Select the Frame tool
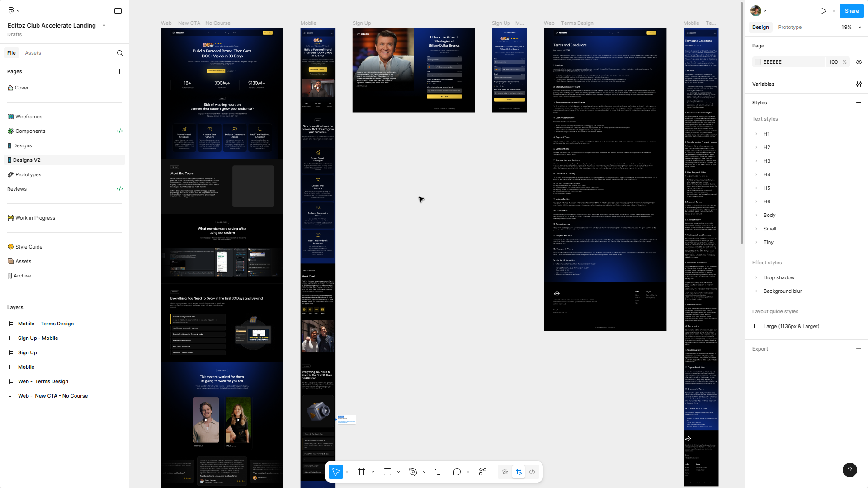 pos(362,472)
